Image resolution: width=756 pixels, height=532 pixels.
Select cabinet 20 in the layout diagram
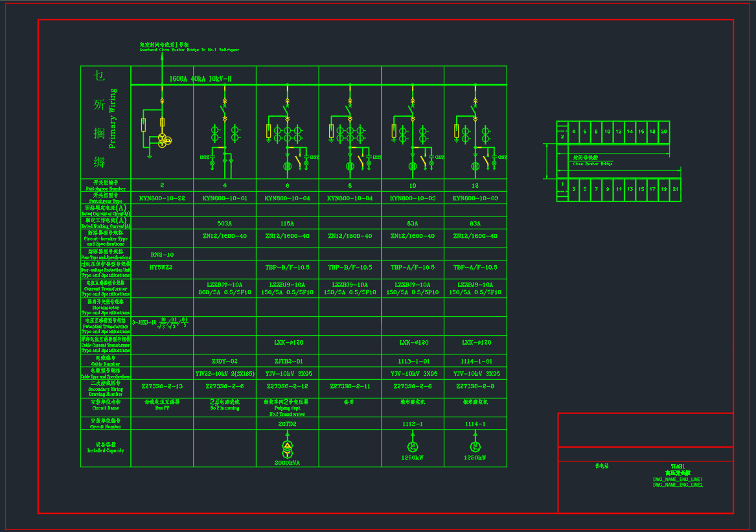click(663, 132)
